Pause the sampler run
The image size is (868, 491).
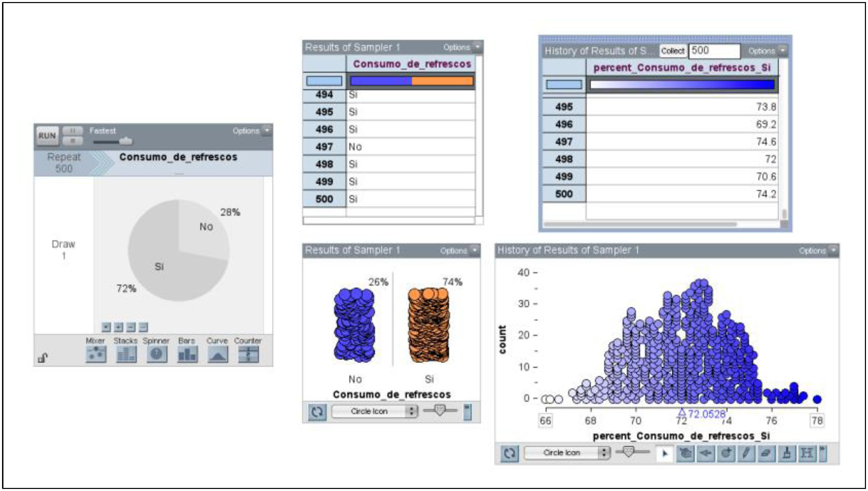tap(73, 131)
